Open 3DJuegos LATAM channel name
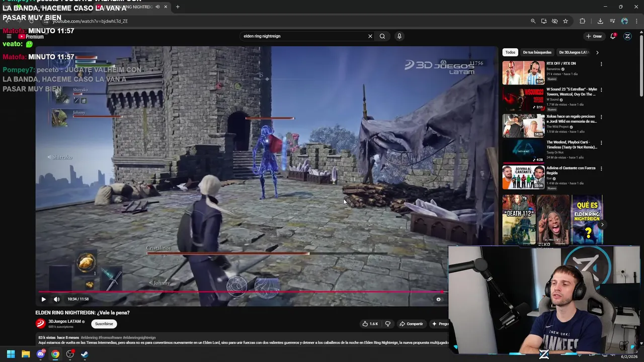This screenshot has width=644, height=362. point(64,321)
